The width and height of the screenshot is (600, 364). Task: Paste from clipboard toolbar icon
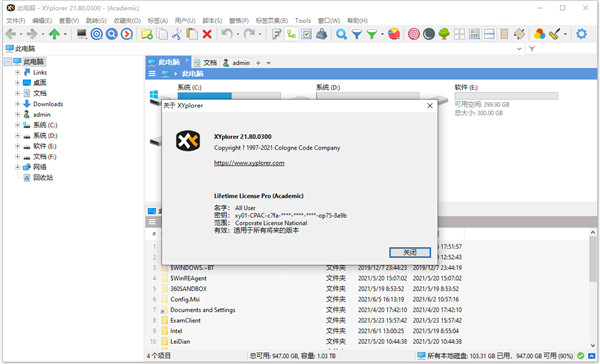pyautogui.click(x=191, y=34)
